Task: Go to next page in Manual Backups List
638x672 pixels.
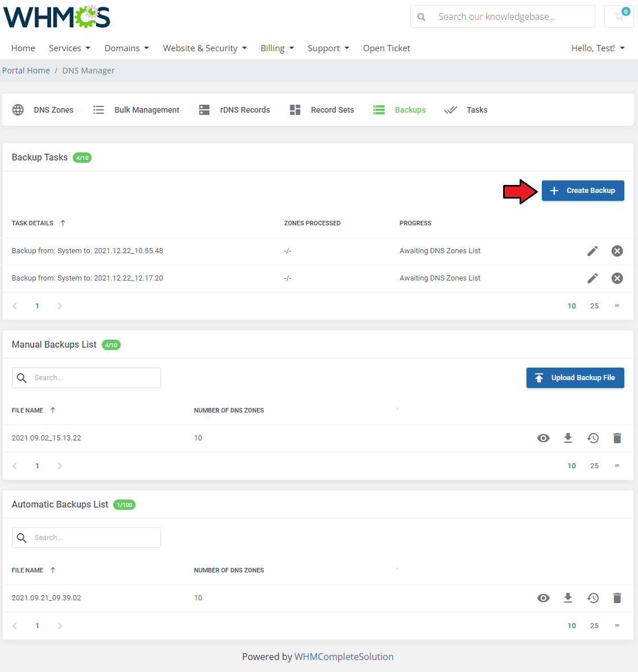Action: 60,466
